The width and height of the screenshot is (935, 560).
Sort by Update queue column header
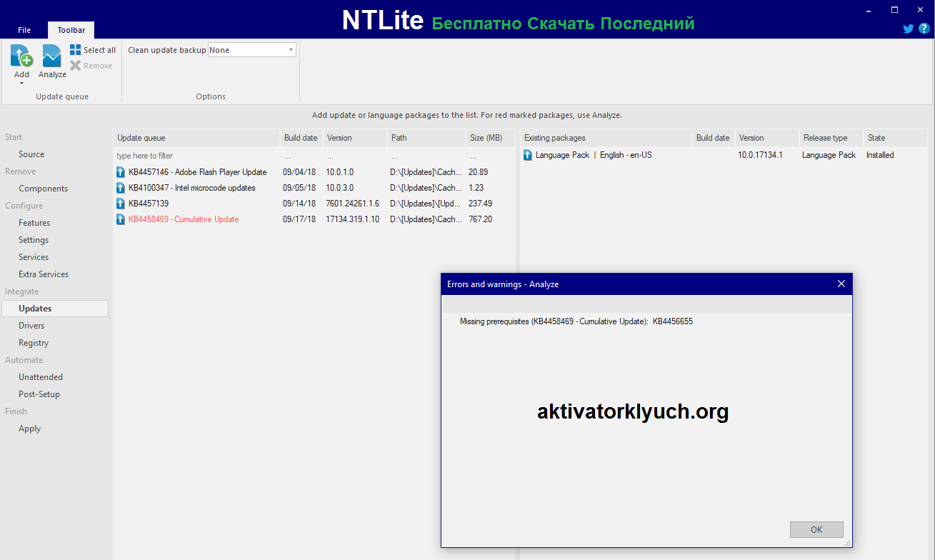[196, 138]
